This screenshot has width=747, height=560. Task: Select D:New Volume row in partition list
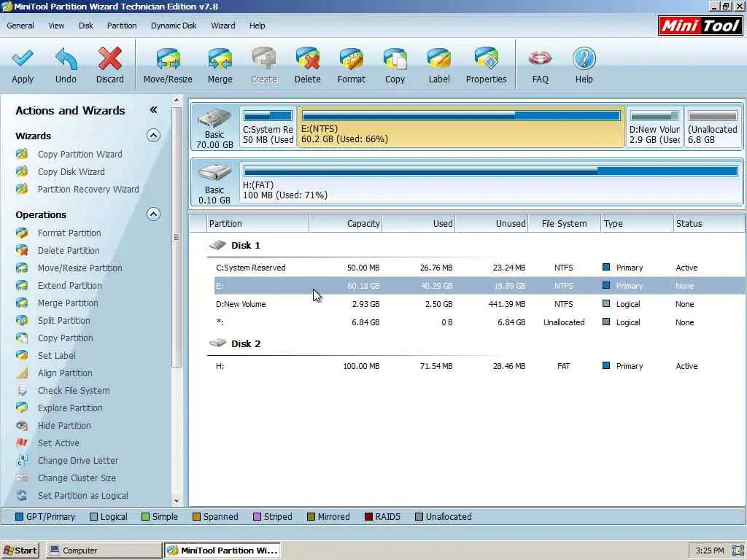(479, 304)
